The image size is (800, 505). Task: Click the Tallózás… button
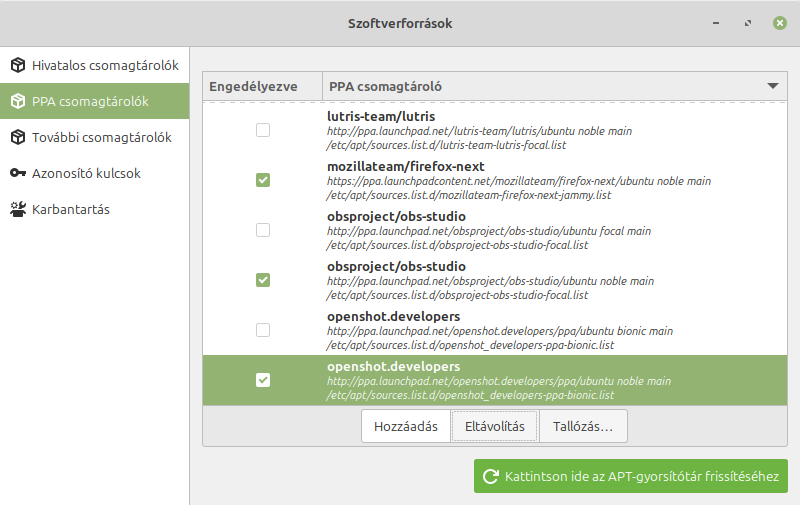pyautogui.click(x=583, y=426)
